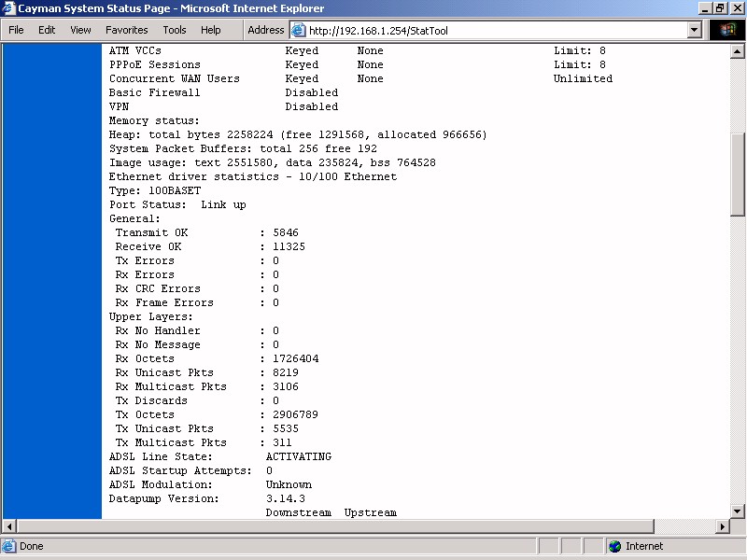Click the 'ADSL Modulation:' label
This screenshot has height=560, width=747.
[161, 484]
